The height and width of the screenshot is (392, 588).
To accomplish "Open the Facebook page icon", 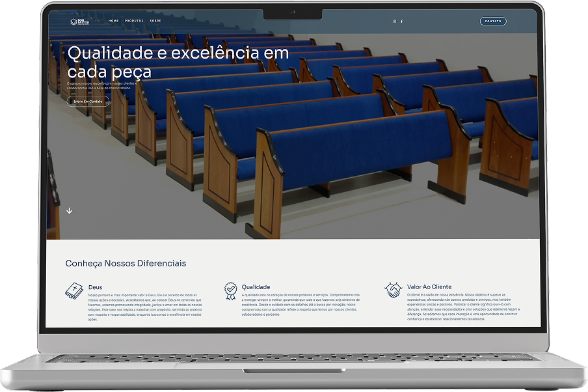I will 401,21.
